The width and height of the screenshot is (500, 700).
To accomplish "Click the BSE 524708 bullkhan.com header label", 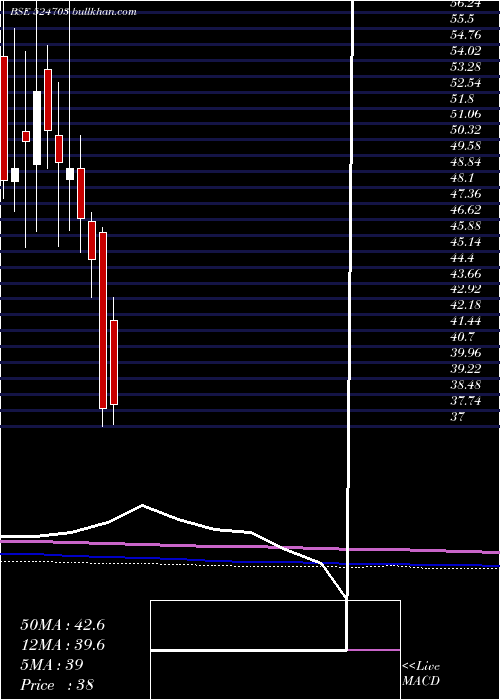I will click(x=74, y=12).
